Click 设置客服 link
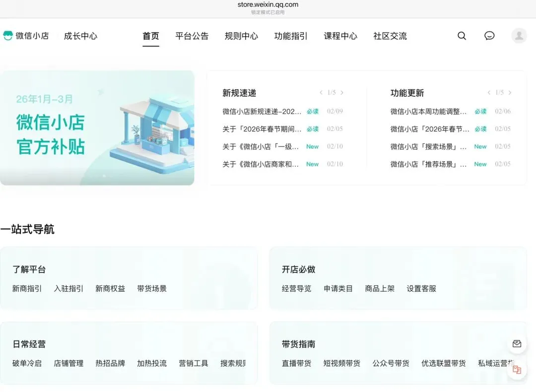This screenshot has height=392, width=536. [421, 288]
